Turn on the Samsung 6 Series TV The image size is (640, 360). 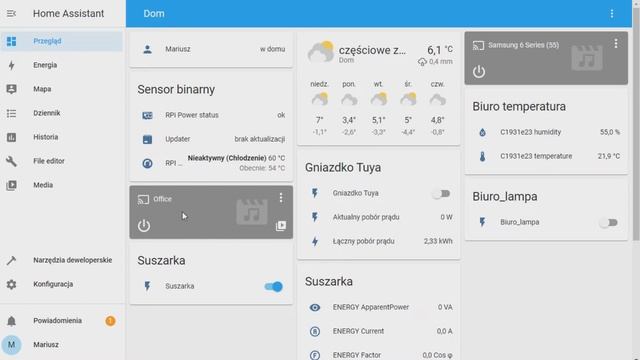[x=479, y=72]
